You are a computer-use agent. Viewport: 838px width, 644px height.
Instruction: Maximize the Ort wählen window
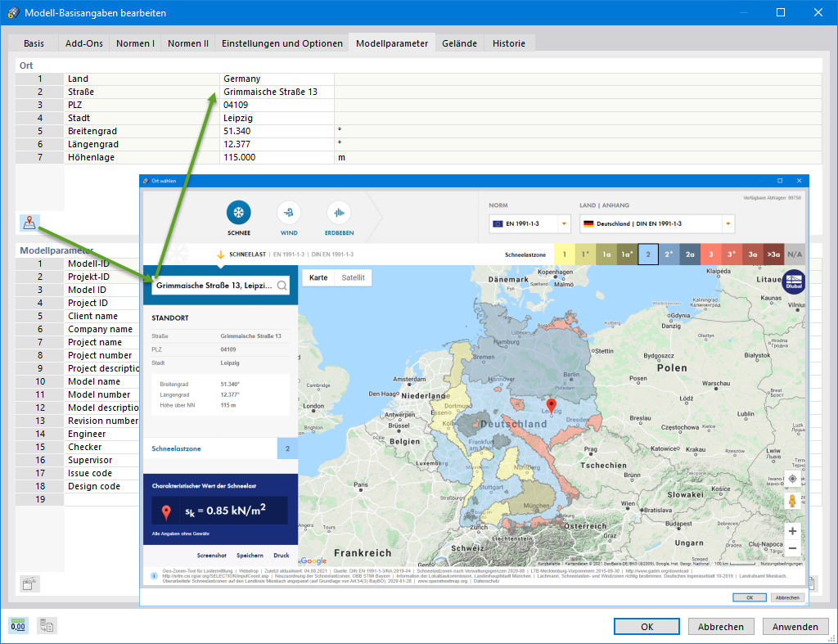click(780, 181)
